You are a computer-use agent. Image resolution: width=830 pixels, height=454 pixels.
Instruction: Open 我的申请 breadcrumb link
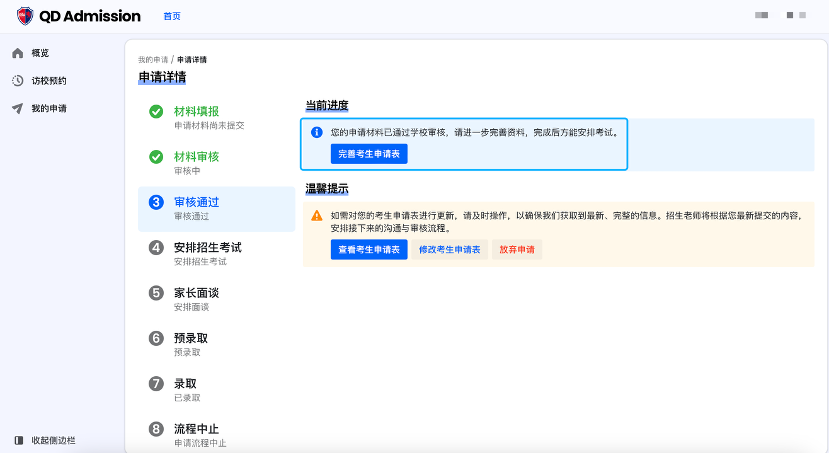153,60
